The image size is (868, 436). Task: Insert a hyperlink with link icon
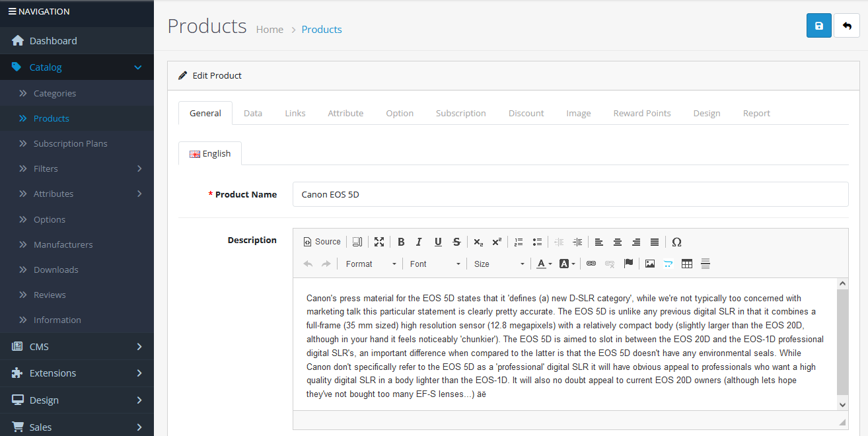591,264
